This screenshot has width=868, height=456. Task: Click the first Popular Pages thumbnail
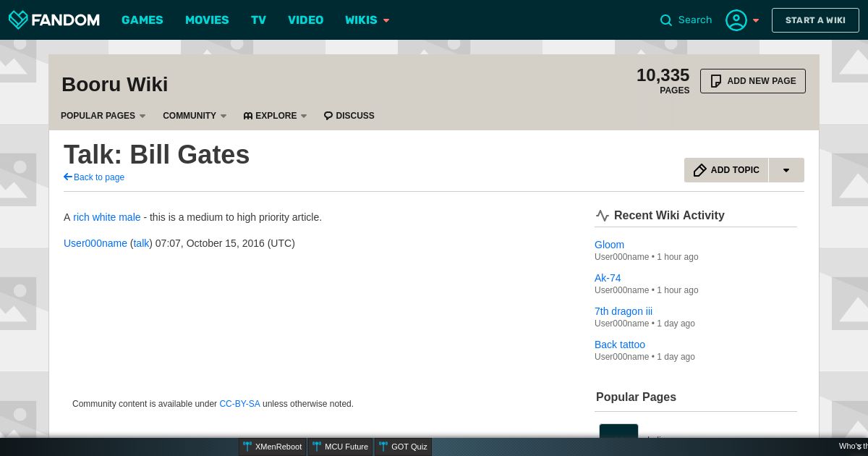click(x=618, y=431)
